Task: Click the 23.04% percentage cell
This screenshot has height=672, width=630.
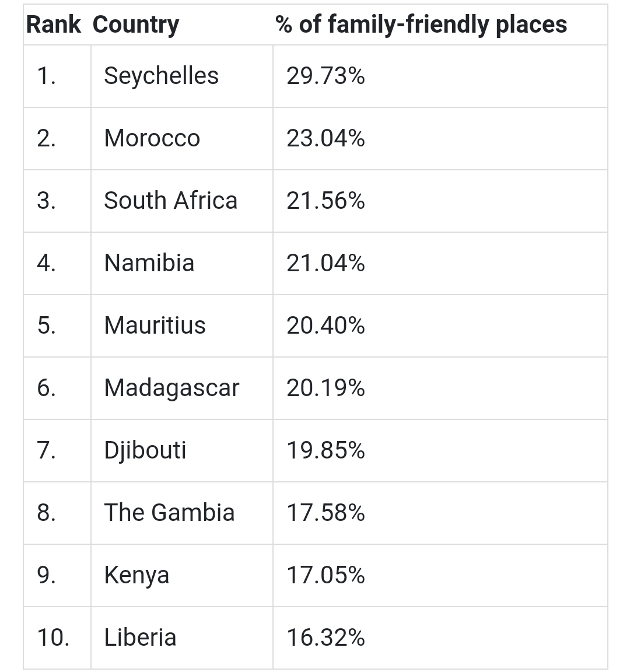Action: pyautogui.click(x=325, y=138)
